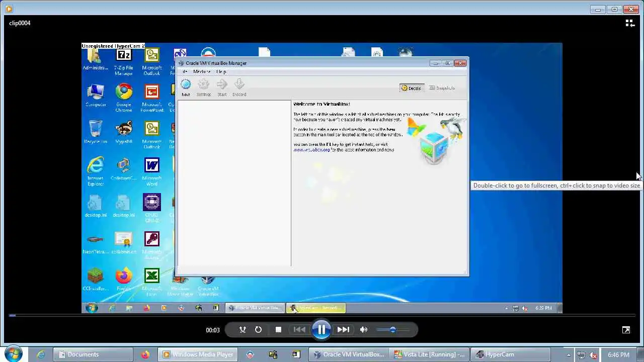The width and height of the screenshot is (644, 362).
Task: Click the New machine icon in VirtualBox
Action: click(186, 87)
